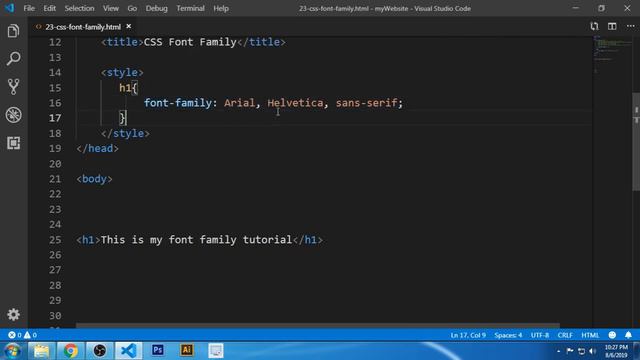Click the code minimap
Screen dimensions: 640x360
pyautogui.click(x=611, y=55)
